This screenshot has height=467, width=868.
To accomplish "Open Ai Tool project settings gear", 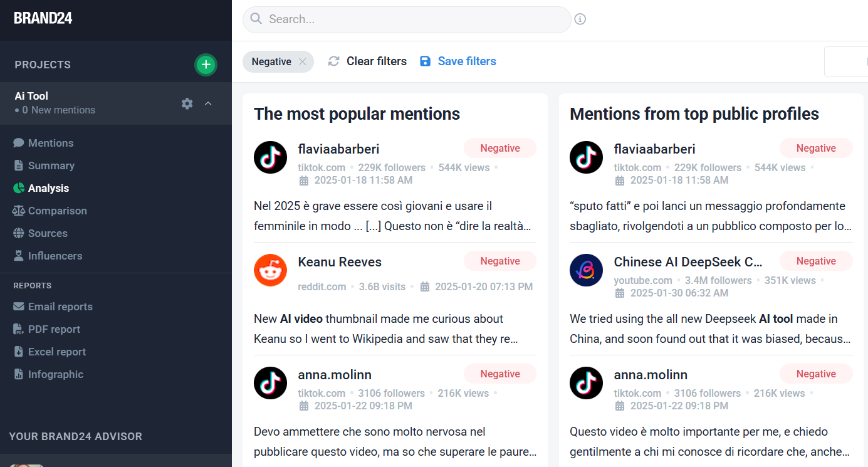I will (187, 103).
